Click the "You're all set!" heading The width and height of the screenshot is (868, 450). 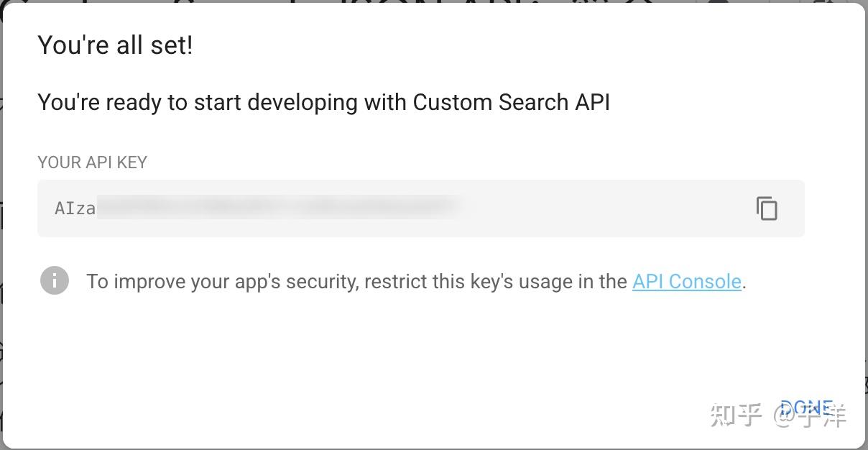(x=115, y=45)
